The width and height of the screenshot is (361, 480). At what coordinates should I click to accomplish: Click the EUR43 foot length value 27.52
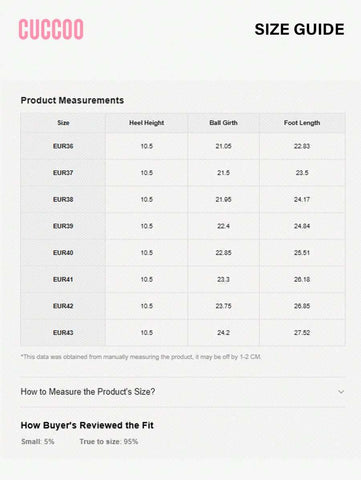302,333
